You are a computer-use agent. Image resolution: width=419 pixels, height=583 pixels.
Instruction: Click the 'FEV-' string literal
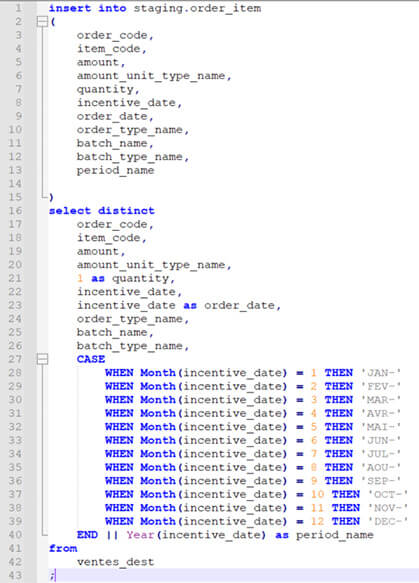381,386
